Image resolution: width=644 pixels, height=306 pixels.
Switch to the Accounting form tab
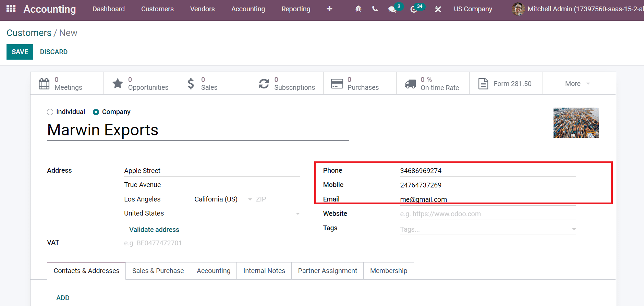point(214,271)
